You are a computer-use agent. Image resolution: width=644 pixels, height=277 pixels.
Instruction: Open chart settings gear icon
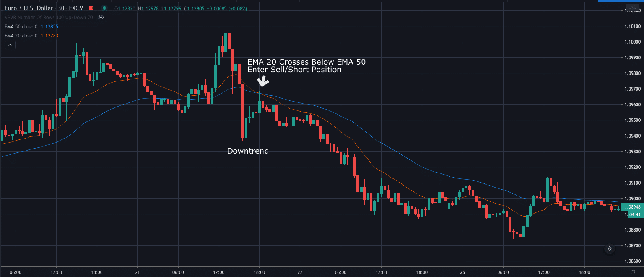(x=633, y=272)
